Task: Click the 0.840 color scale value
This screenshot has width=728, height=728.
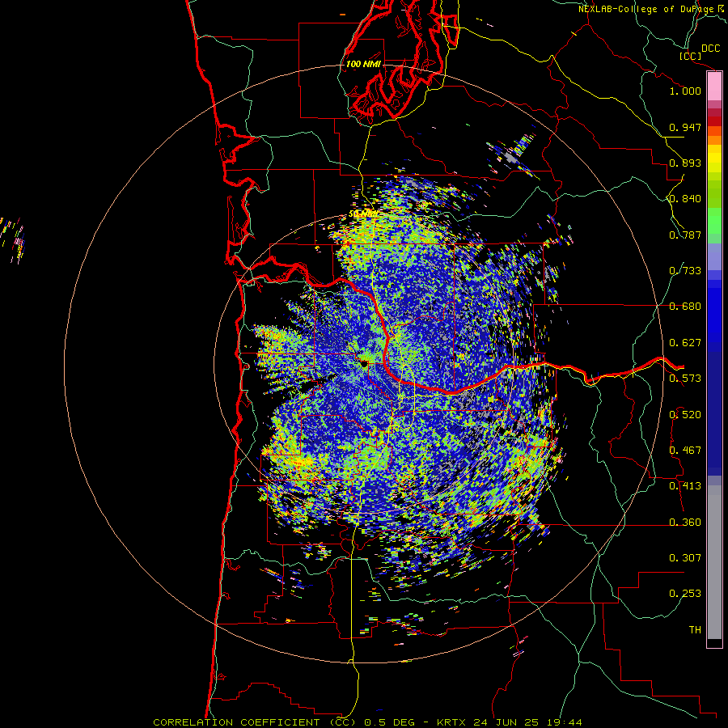Action: [685, 199]
